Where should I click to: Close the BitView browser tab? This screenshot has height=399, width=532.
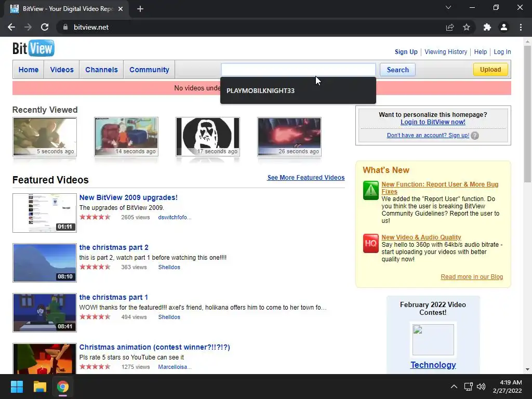121,9
